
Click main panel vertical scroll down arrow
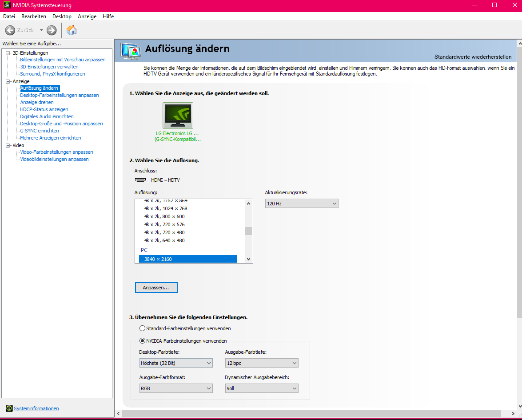pyautogui.click(x=520, y=406)
